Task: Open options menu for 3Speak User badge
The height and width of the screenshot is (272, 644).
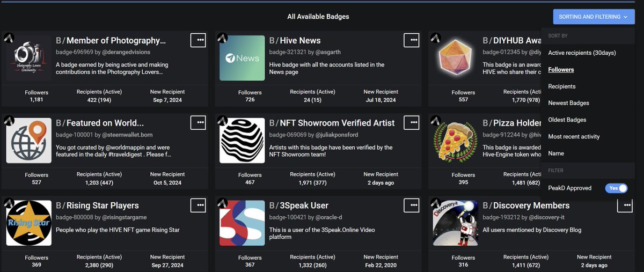Action: point(411,205)
